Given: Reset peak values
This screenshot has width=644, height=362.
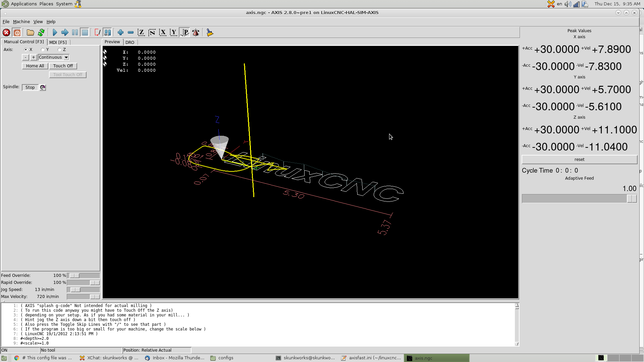Looking at the screenshot, I should [579, 160].
